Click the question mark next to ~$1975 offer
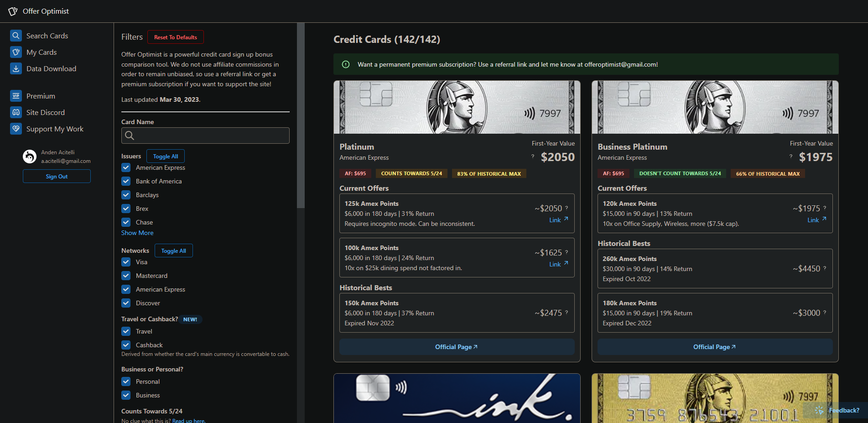This screenshot has height=423, width=868. [x=825, y=208]
